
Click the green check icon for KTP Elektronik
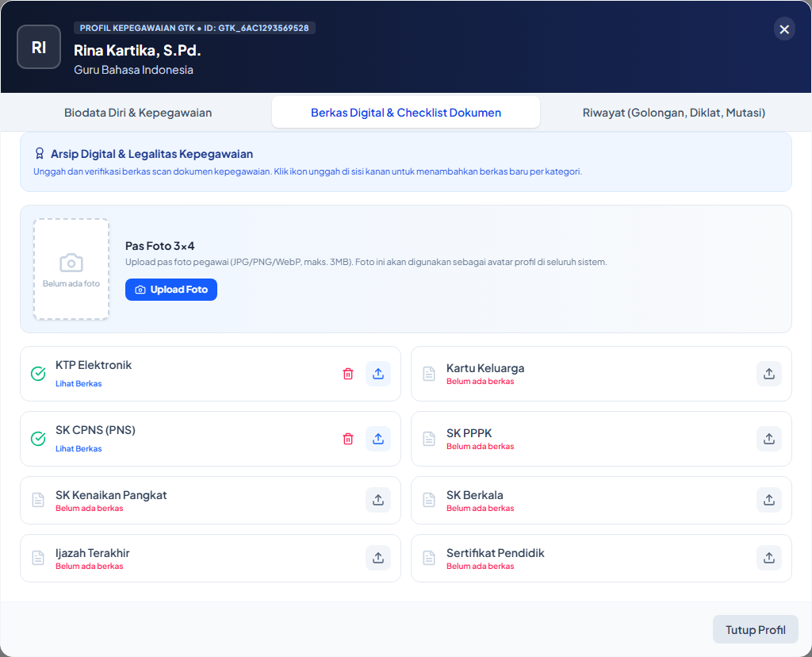[x=38, y=374]
